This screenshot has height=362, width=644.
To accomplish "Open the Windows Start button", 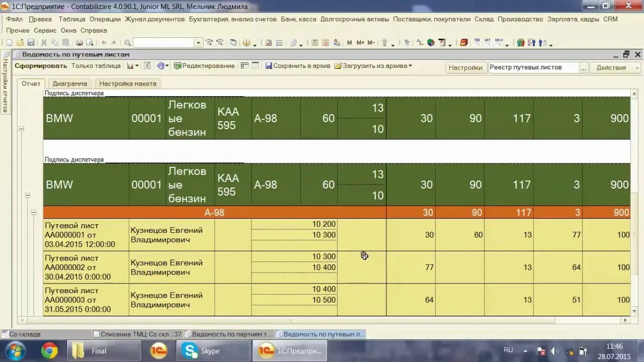I will tap(15, 350).
